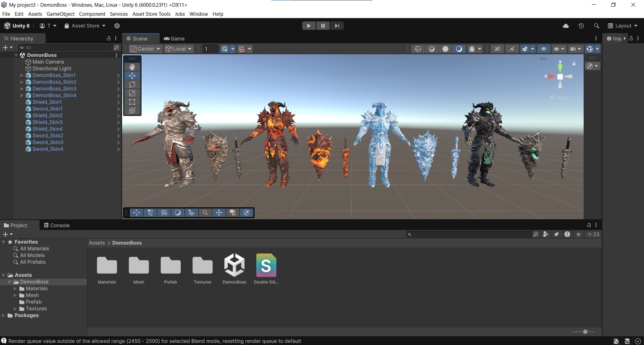644x345 pixels.
Task: Open the package settings hexagon icon
Action: coord(117,26)
